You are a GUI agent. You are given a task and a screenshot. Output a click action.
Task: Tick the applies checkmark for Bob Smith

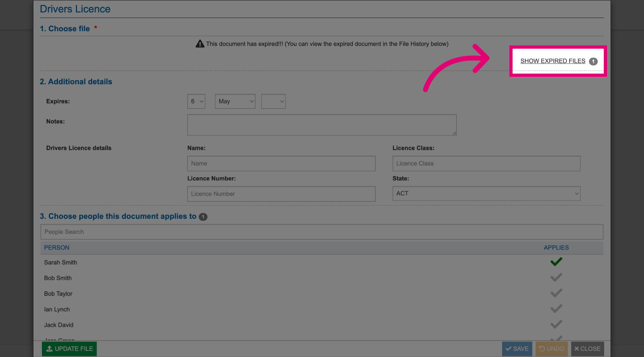pyautogui.click(x=556, y=277)
